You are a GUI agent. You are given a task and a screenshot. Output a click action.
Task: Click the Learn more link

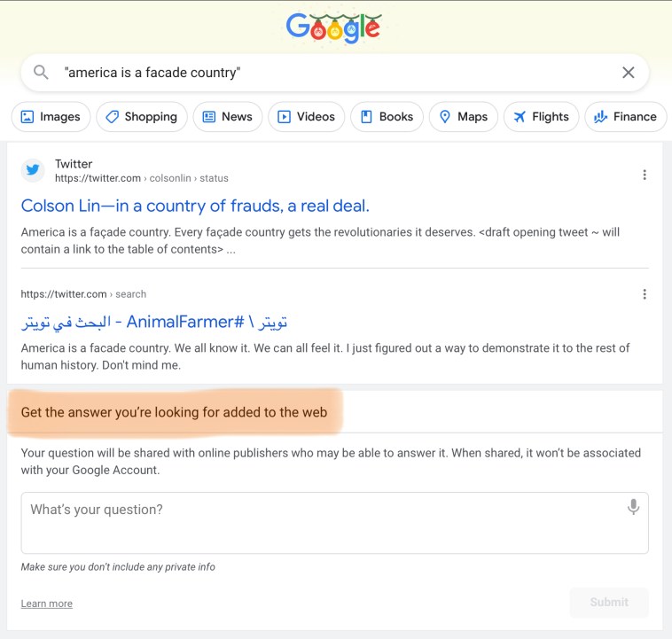[x=47, y=604]
